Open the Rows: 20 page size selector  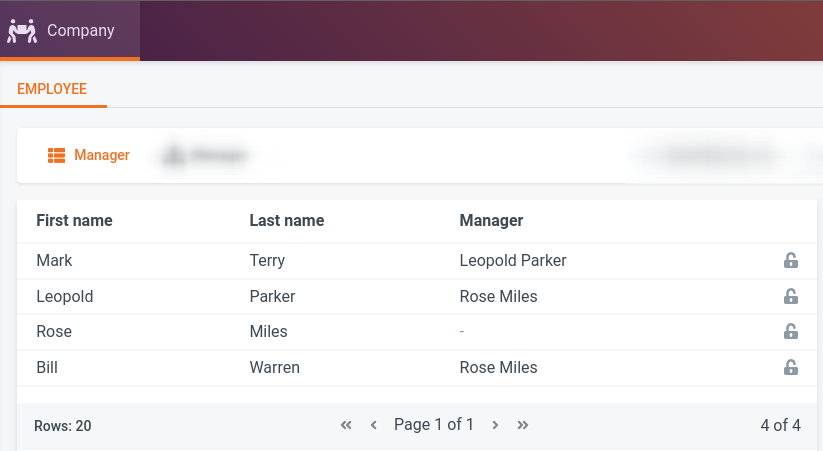[x=63, y=426]
